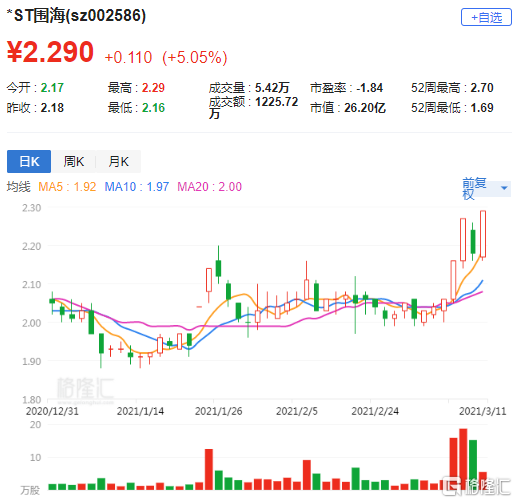
Task: Click the dropdown arrow next to 前复权
Action: coord(504,188)
